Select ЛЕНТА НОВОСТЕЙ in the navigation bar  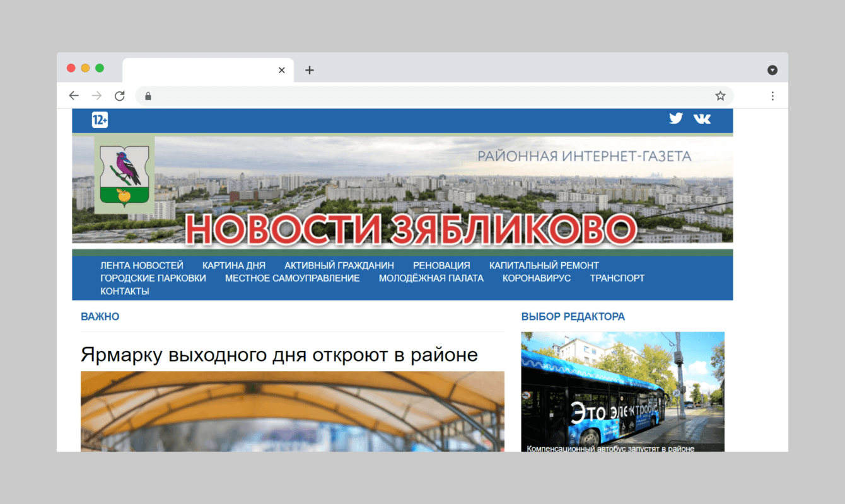pos(141,265)
